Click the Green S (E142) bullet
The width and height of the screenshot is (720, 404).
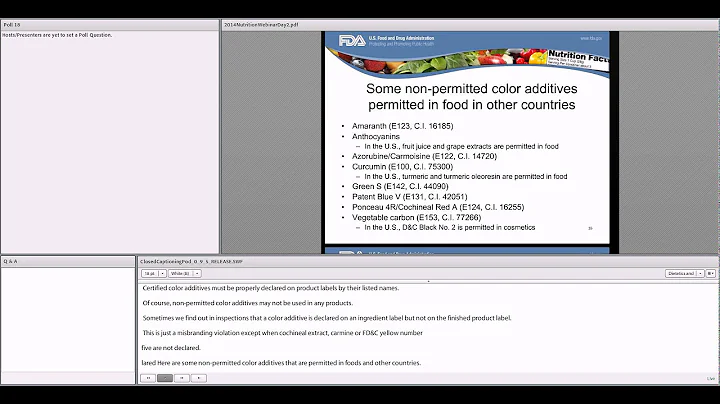pyautogui.click(x=400, y=186)
